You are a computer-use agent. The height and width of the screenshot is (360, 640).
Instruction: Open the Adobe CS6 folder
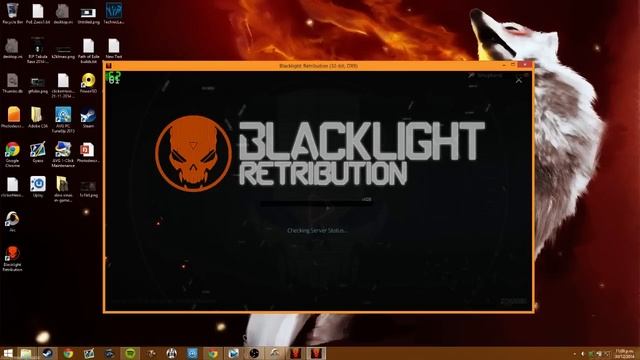click(38, 118)
